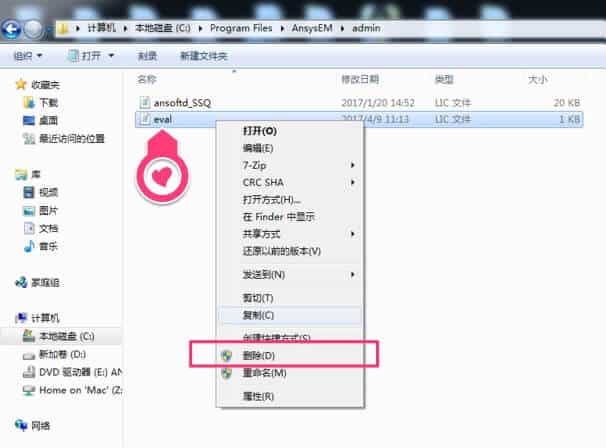Viewport: 606px width, 448px height.
Task: Select the ansoftd_SSQ file icon
Action: (145, 102)
